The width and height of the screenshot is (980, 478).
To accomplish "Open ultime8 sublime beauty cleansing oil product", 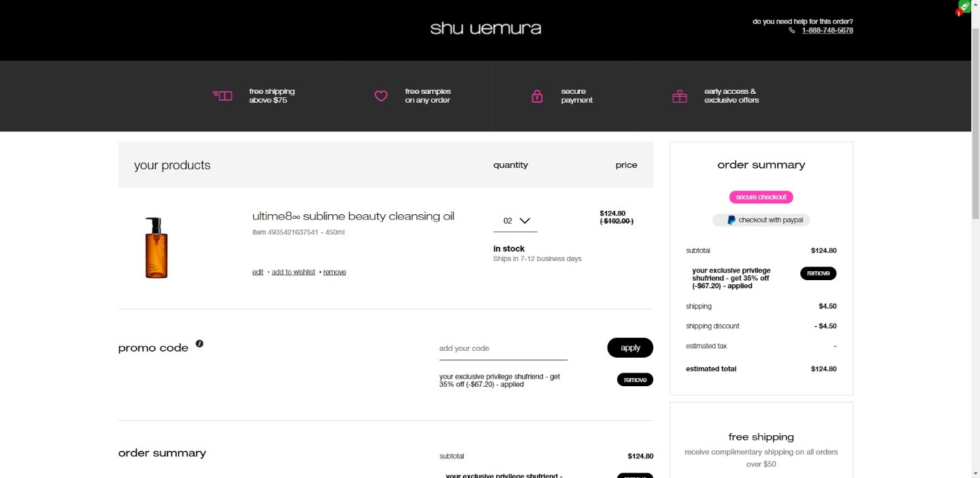I will click(x=353, y=216).
